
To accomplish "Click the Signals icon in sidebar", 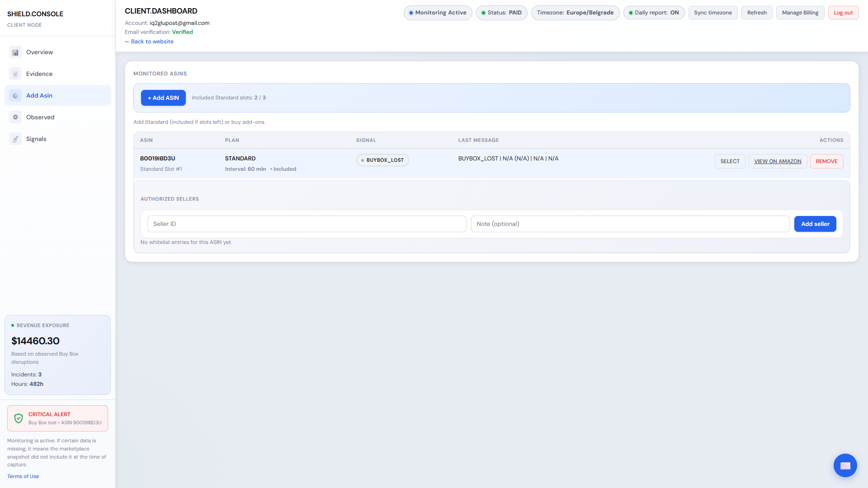I will 15,139.
